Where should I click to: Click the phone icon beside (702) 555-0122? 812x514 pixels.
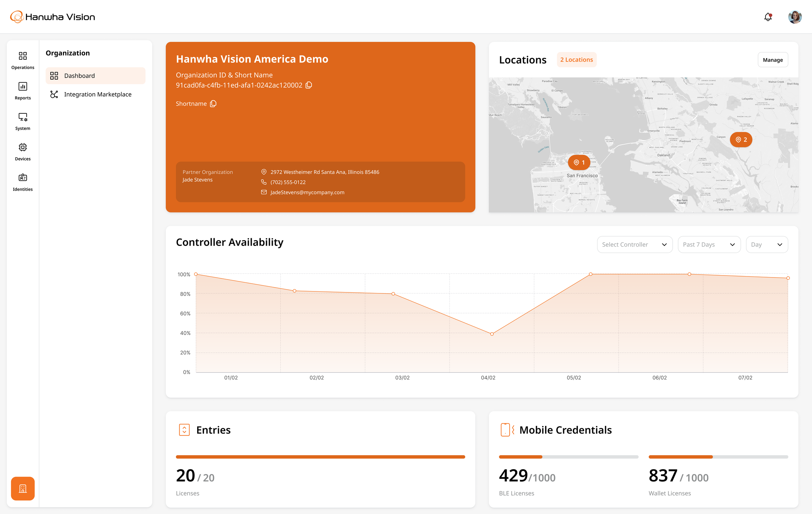264,182
